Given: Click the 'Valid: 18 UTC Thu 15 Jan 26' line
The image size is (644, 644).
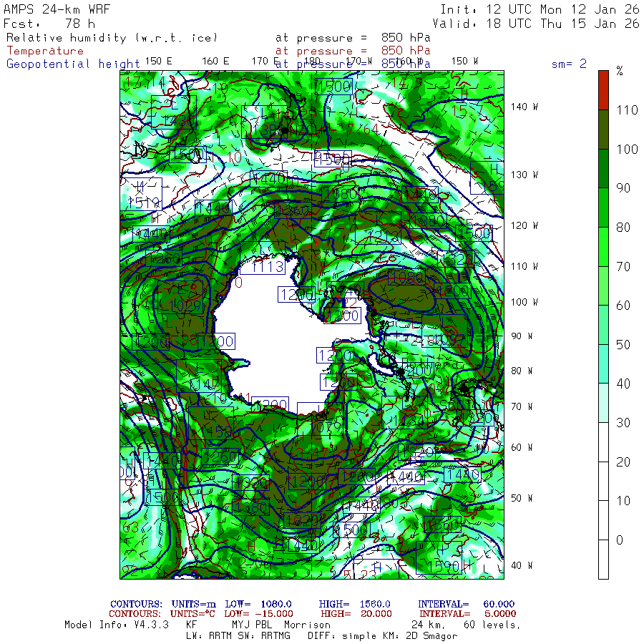Looking at the screenshot, I should [x=536, y=24].
